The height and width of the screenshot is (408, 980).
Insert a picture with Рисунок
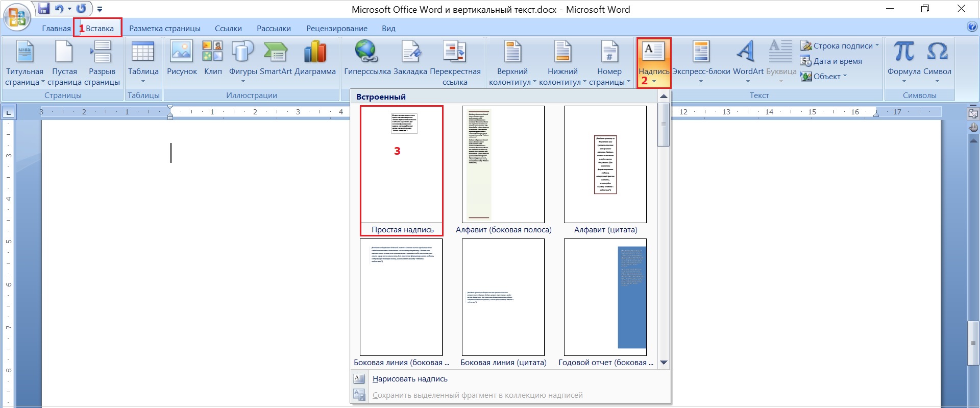tap(182, 58)
